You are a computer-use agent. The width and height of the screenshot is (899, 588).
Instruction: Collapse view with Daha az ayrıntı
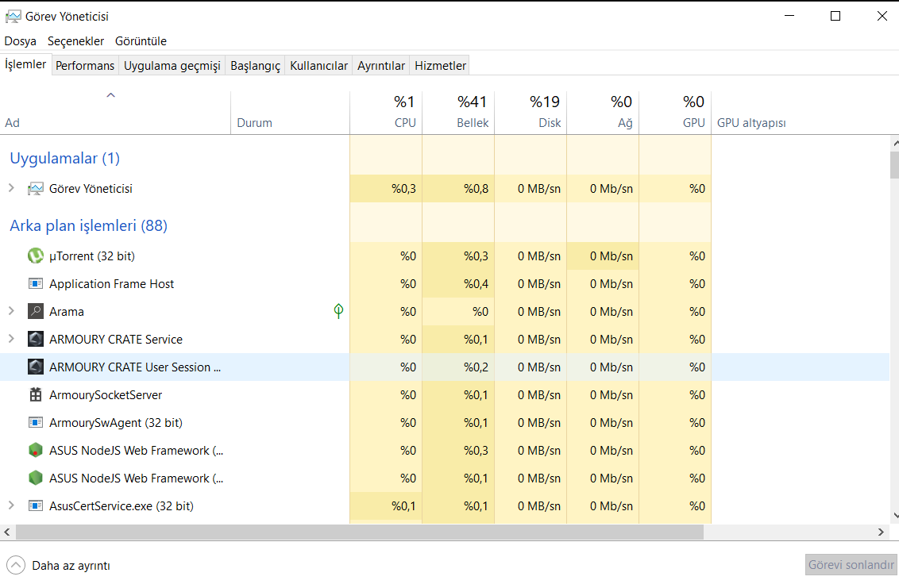pos(59,566)
